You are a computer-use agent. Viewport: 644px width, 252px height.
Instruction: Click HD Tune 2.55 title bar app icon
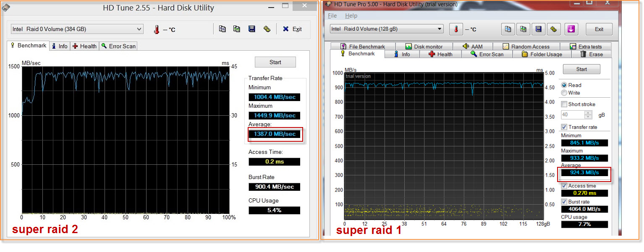click(x=5, y=8)
